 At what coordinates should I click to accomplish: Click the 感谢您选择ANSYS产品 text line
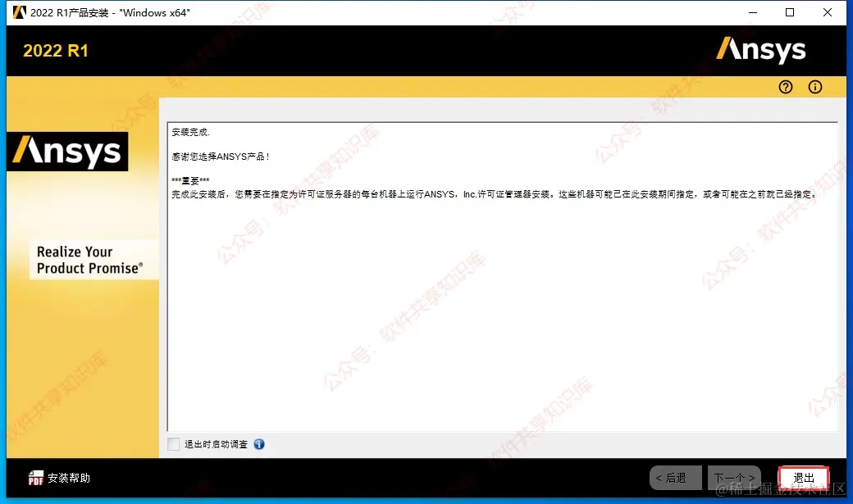[x=221, y=157]
